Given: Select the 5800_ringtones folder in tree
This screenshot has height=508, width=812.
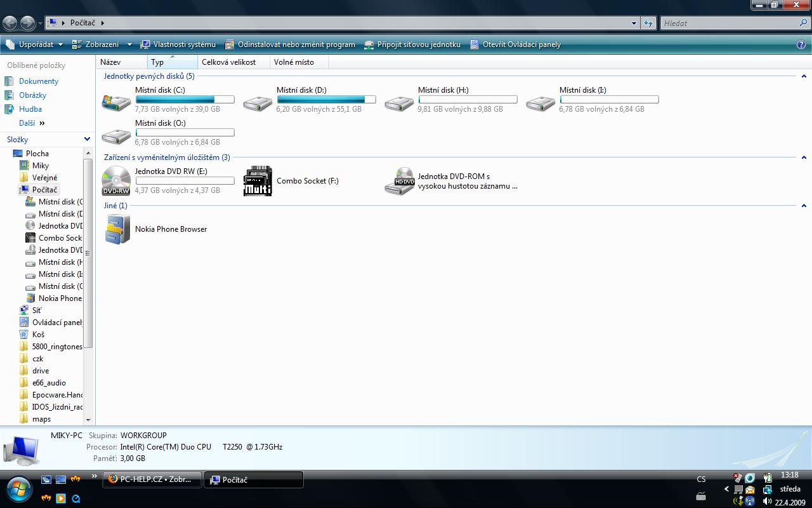Looking at the screenshot, I should pos(57,347).
